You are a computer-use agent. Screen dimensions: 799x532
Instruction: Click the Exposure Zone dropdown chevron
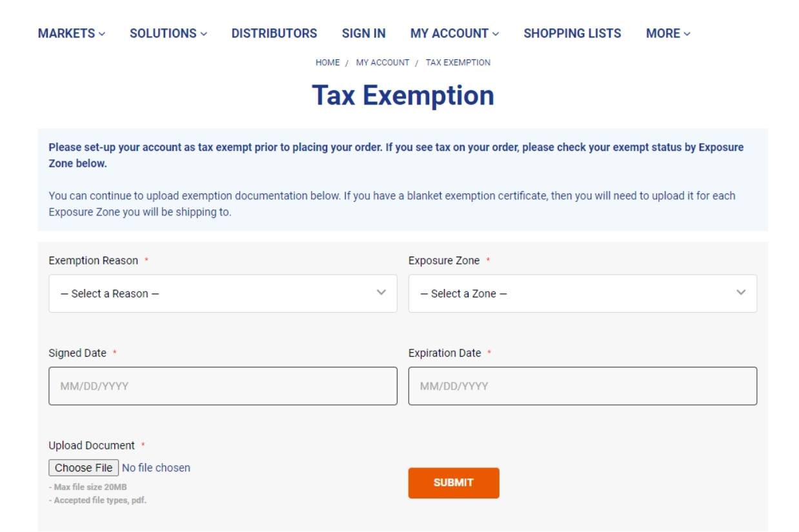tap(741, 291)
